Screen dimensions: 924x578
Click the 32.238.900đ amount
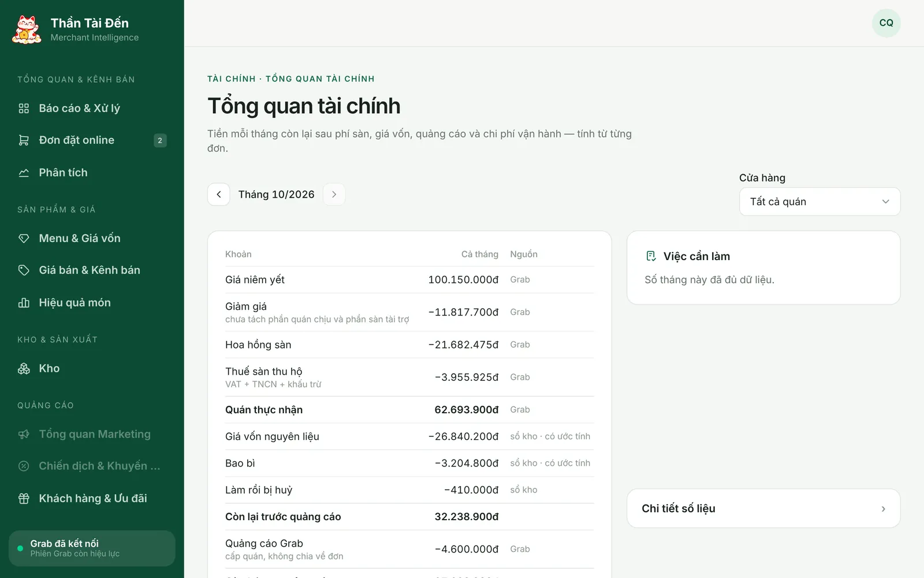467,517
